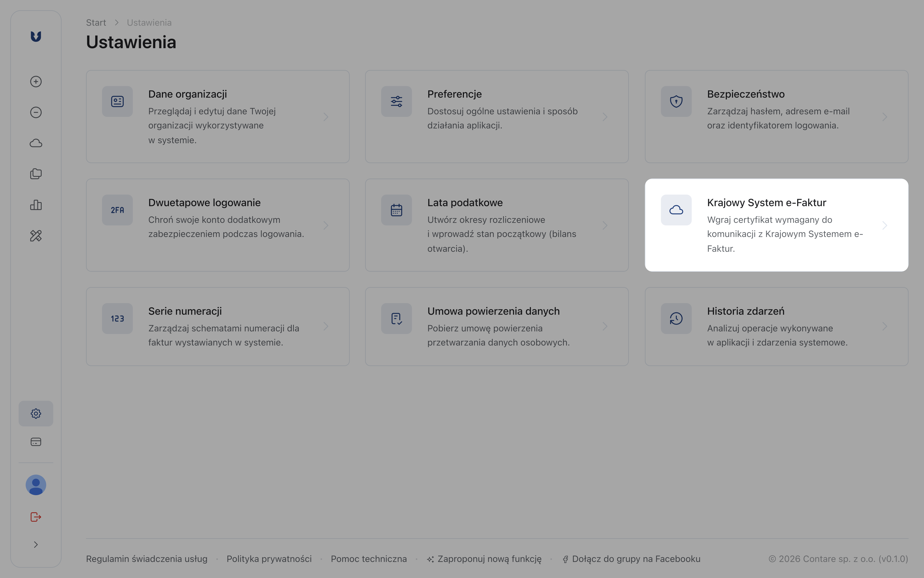Click text 'Dostosuj ogólne ustawienia i sposób'
The image size is (924, 578).
502,111
